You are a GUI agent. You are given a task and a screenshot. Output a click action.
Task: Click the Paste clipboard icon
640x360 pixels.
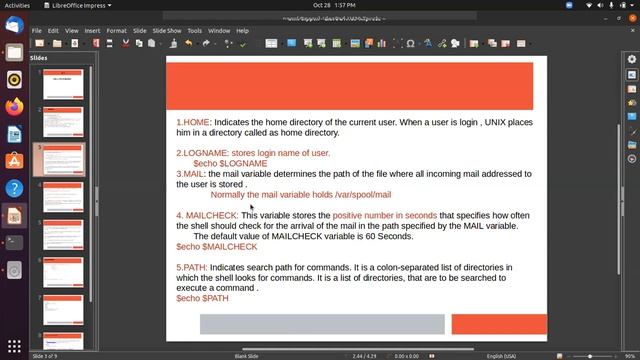151,43
